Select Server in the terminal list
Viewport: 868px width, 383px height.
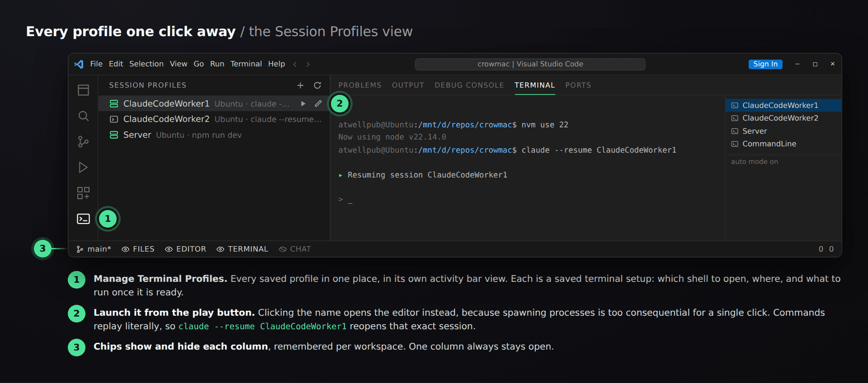[x=783, y=131]
